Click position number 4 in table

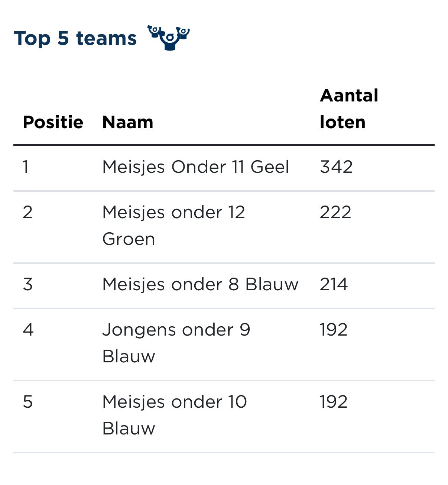tap(28, 330)
